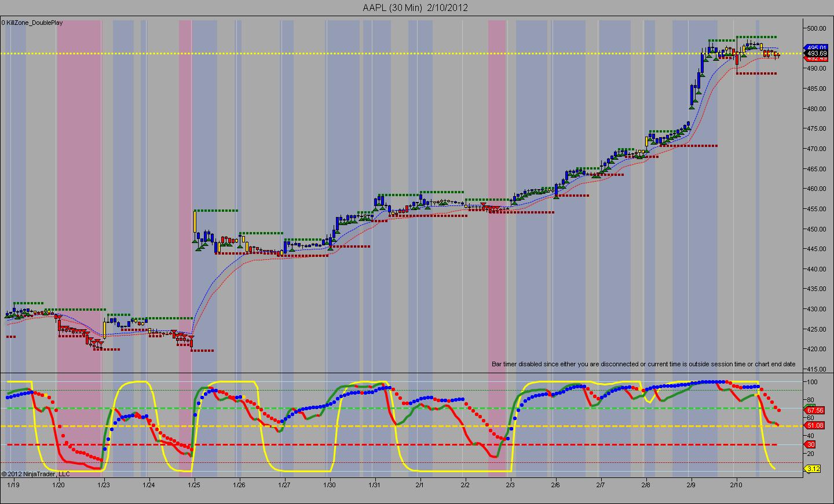
Task: Click the 1/20 date label
Action: 58,484
